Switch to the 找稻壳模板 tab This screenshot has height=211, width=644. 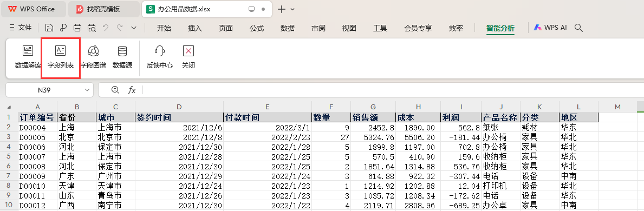(x=103, y=9)
